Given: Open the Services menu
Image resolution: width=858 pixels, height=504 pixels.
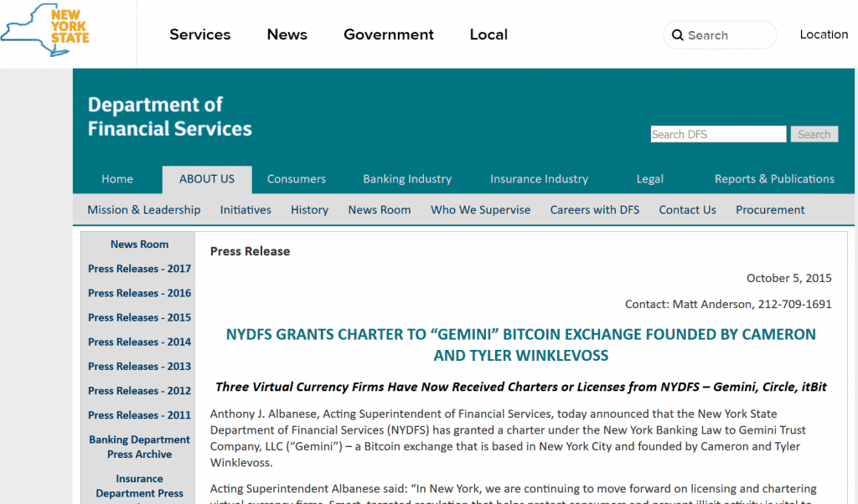Looking at the screenshot, I should [x=199, y=34].
